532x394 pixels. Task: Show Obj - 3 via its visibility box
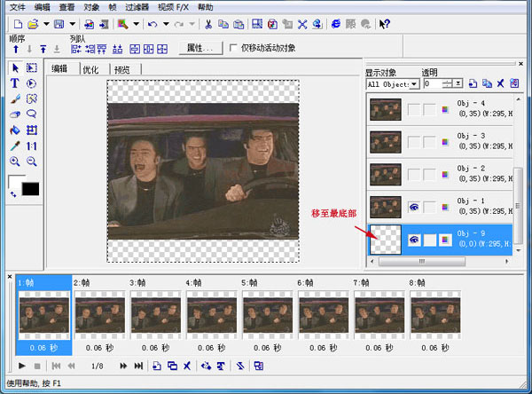click(x=413, y=142)
